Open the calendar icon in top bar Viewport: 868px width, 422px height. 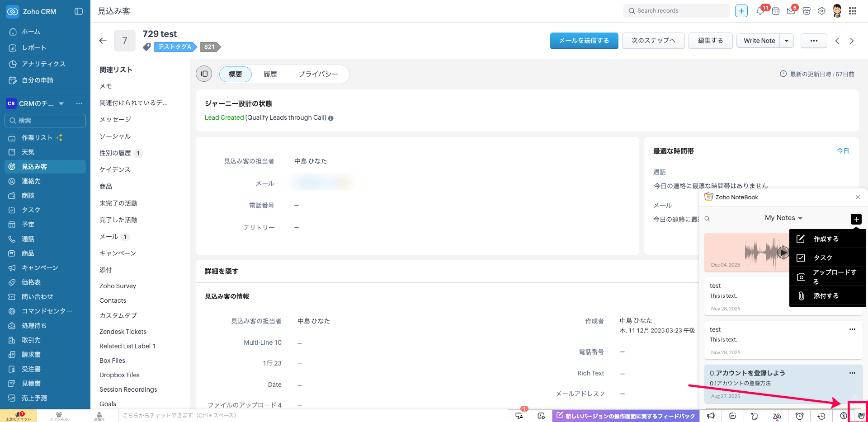(776, 11)
